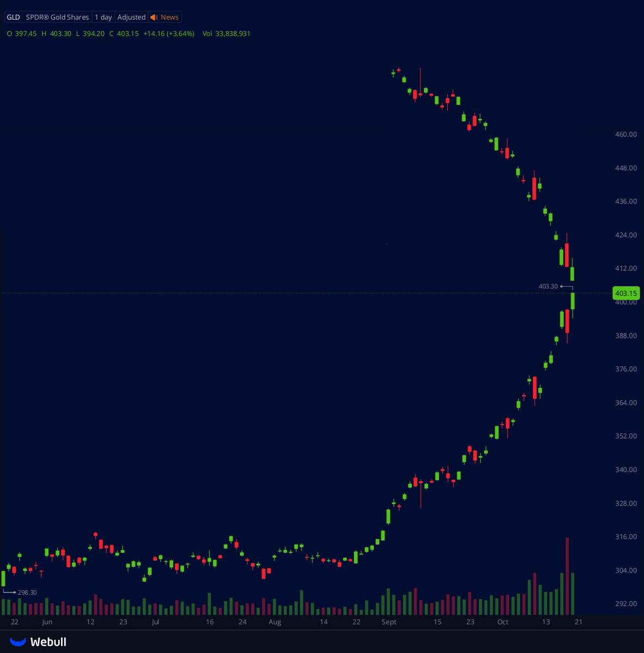
Task: Click the O 397.45 open value
Action: point(22,34)
